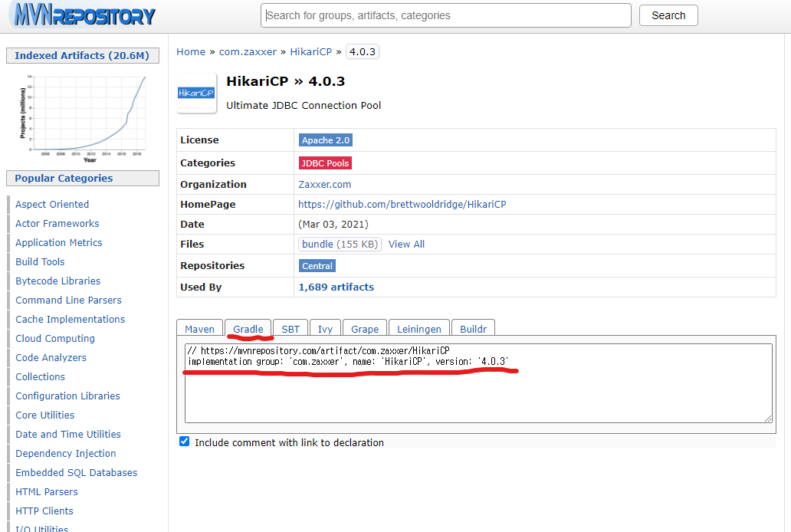Open Code Analyzers category
This screenshot has width=791, height=532.
point(51,357)
